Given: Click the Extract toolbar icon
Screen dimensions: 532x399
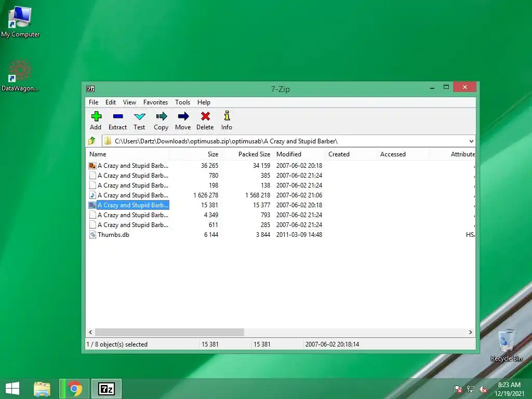Looking at the screenshot, I should (118, 116).
